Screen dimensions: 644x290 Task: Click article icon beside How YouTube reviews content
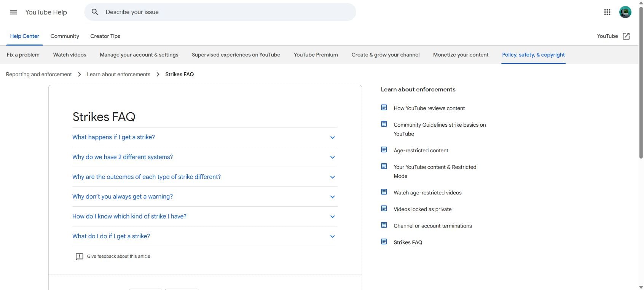pyautogui.click(x=384, y=108)
